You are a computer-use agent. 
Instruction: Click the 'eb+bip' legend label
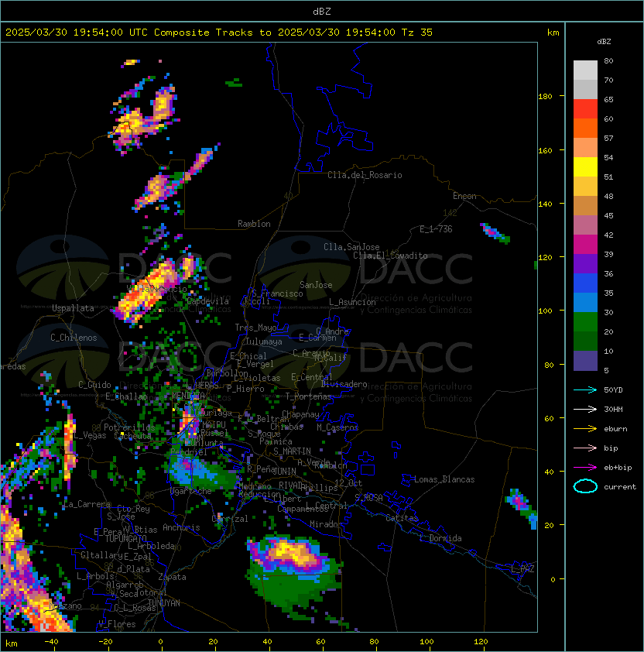[618, 468]
